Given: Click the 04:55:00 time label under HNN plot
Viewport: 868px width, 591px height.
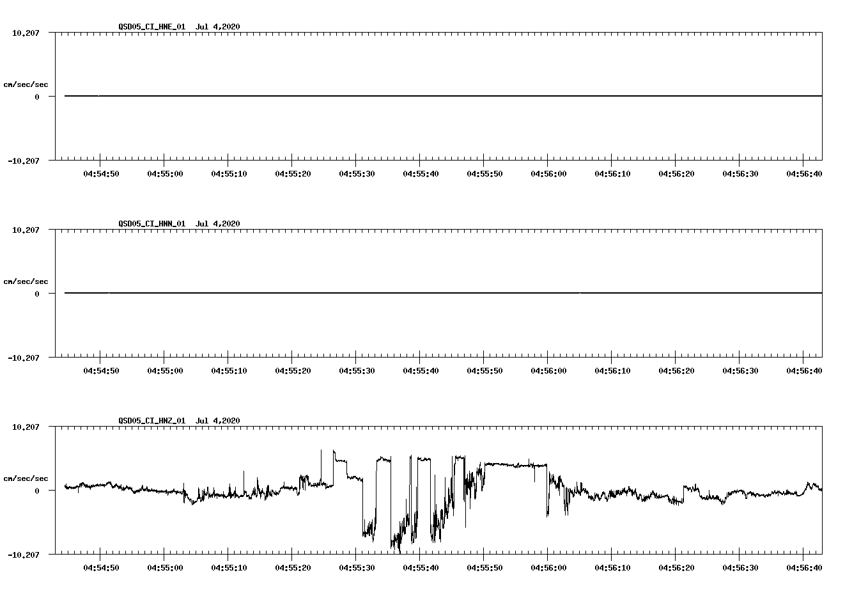Looking at the screenshot, I should point(165,370).
